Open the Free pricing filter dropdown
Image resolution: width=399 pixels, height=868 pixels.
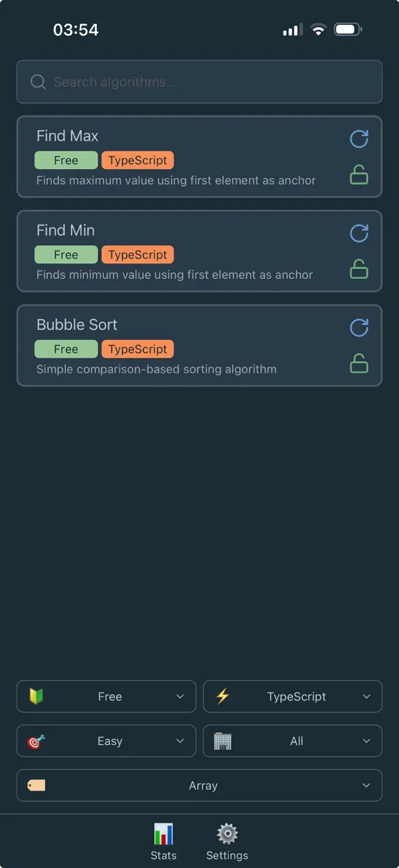tap(106, 696)
